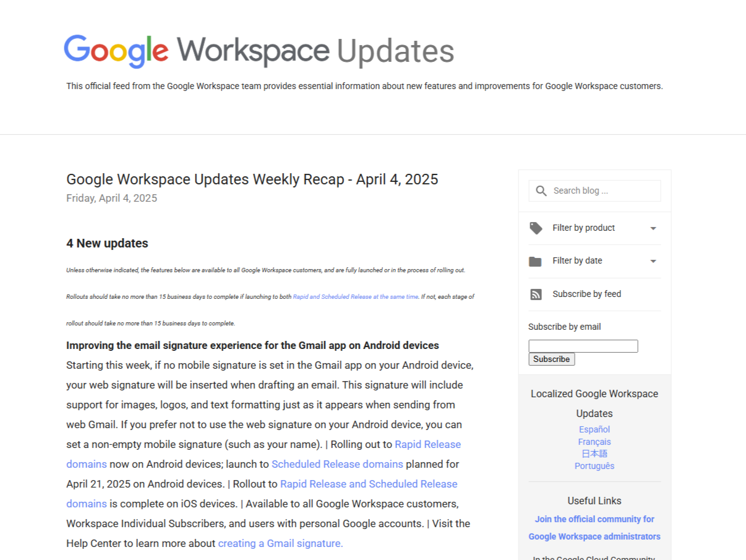This screenshot has height=560, width=746.
Task: Click the Google Workspace Updates logo
Action: 259,51
